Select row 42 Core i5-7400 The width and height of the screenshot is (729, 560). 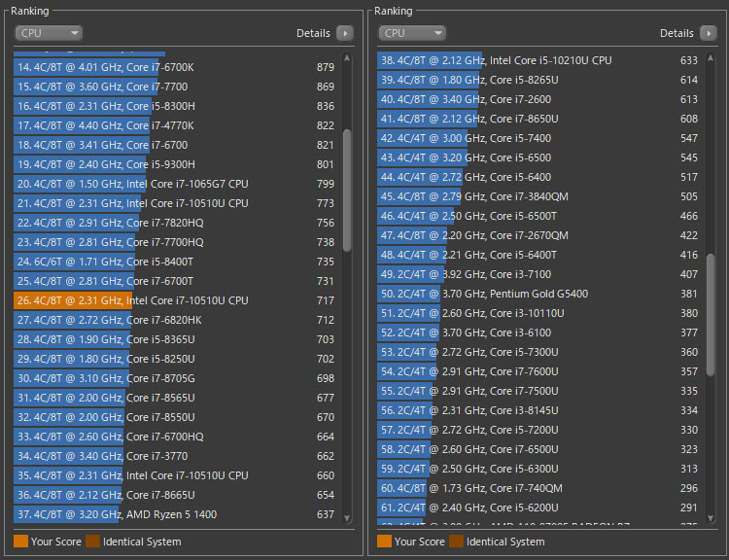539,138
